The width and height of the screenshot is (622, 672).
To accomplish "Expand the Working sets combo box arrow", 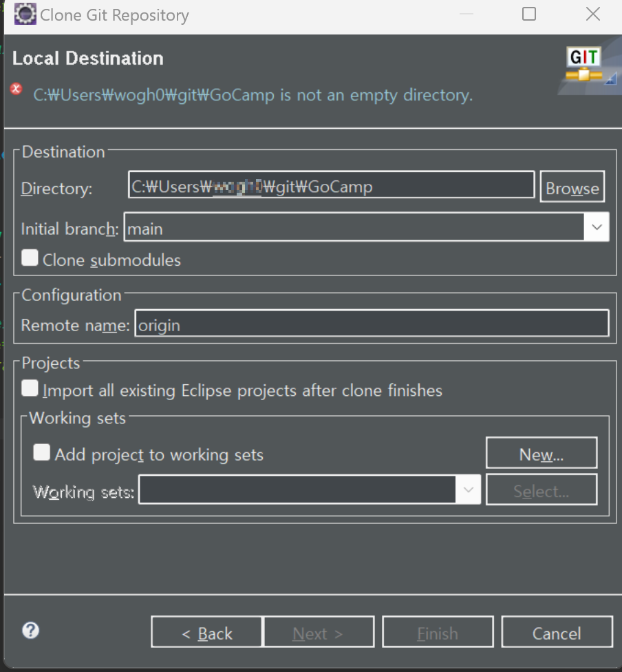I will point(468,490).
